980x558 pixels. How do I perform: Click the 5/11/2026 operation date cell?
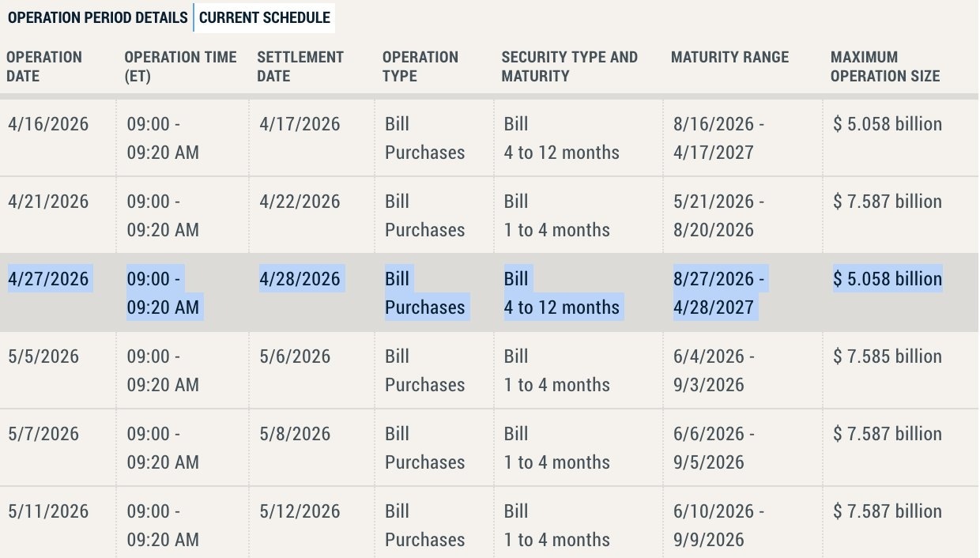(49, 511)
